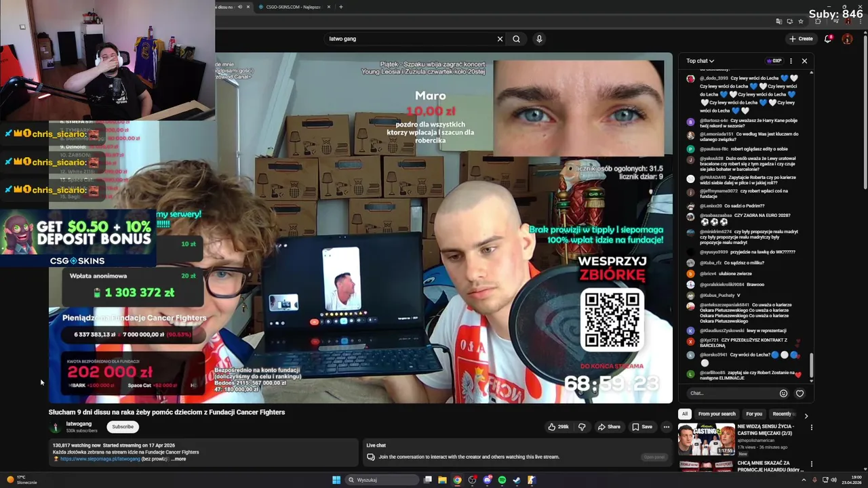Open the Windows Start menu

coord(336,480)
